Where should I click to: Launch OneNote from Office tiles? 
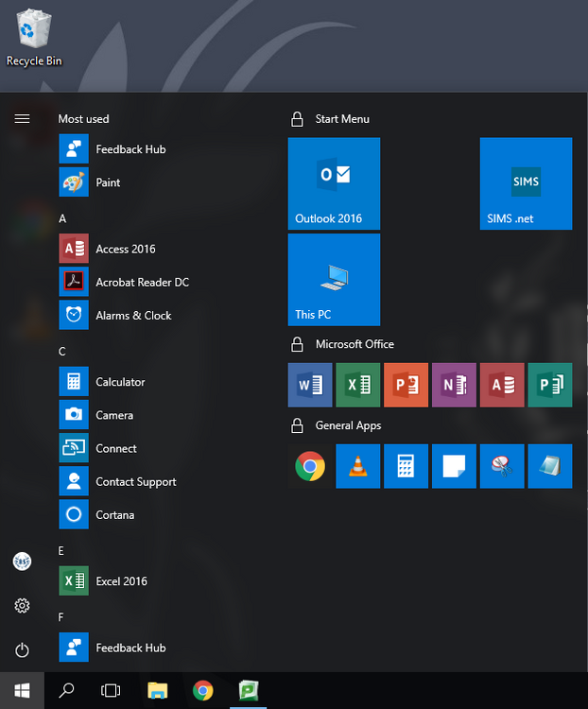coord(454,385)
